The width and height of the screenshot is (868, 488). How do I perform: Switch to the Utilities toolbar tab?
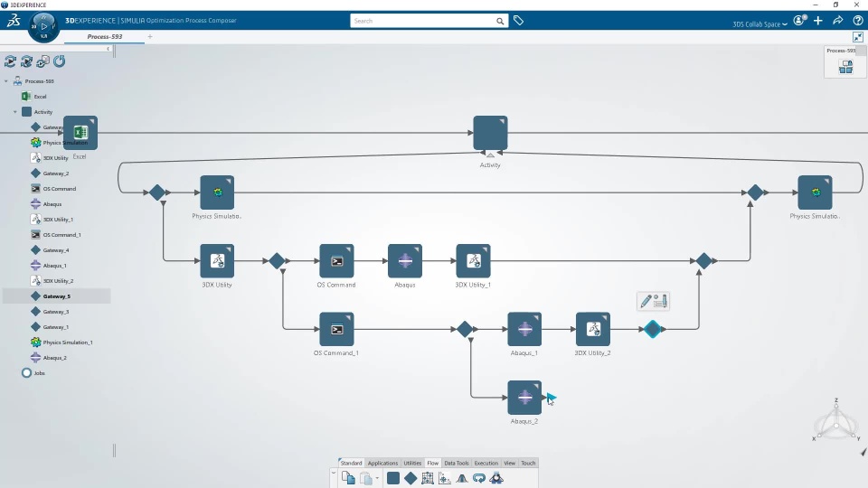[x=412, y=463]
